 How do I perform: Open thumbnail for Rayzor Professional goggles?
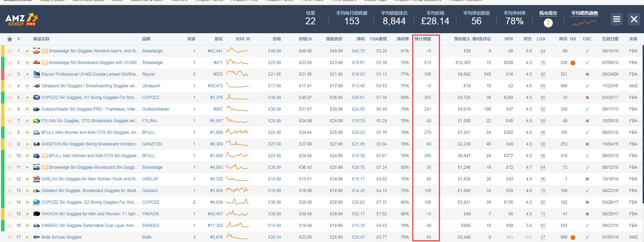point(37,74)
